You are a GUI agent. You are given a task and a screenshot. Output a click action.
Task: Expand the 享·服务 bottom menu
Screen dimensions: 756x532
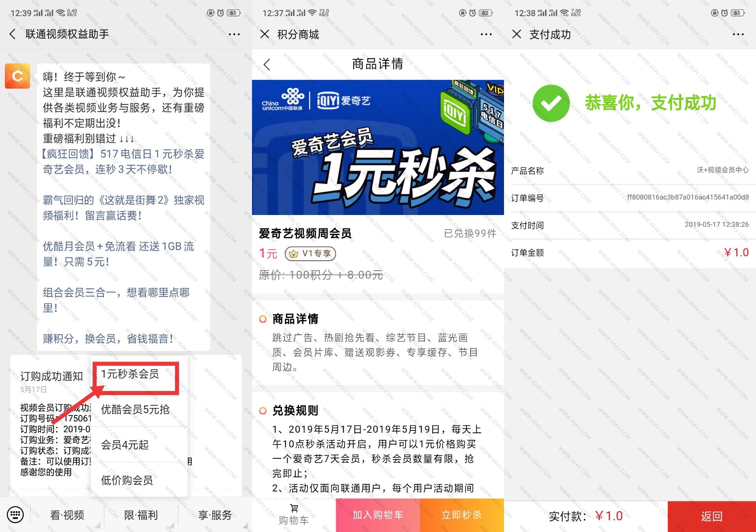(x=215, y=515)
